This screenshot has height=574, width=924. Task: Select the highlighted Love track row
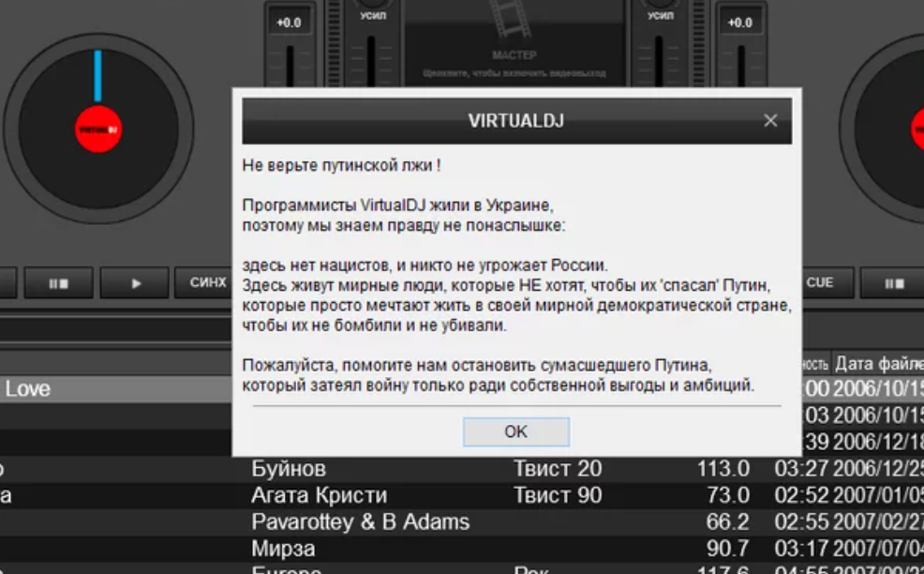pyautogui.click(x=116, y=389)
